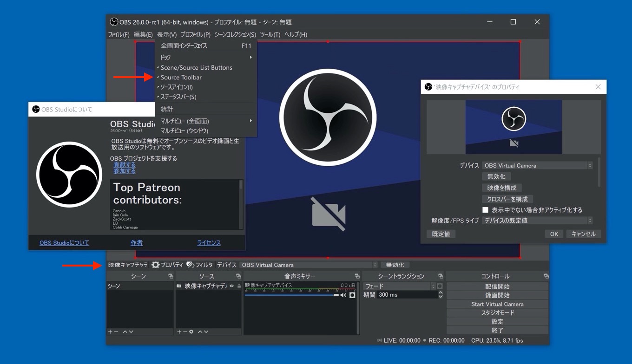Toggle ソースアイコン(I) menu option
The height and width of the screenshot is (364, 632).
coord(206,87)
